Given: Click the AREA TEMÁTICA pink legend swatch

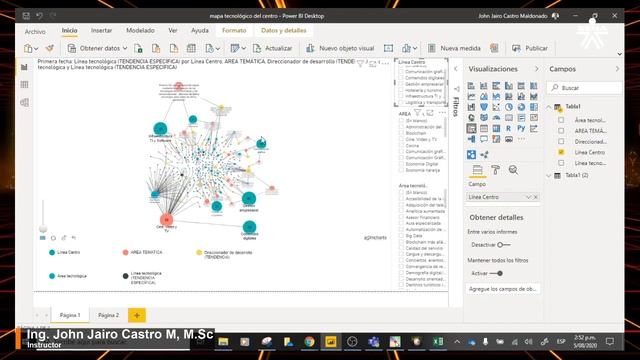Looking at the screenshot, I should 125,252.
